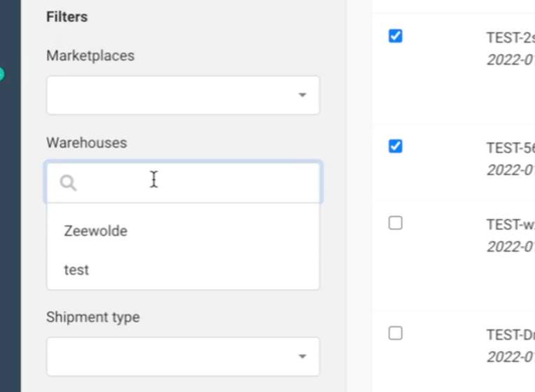The height and width of the screenshot is (392, 535).
Task: Click inside the Shipment type select box
Action: (168, 356)
